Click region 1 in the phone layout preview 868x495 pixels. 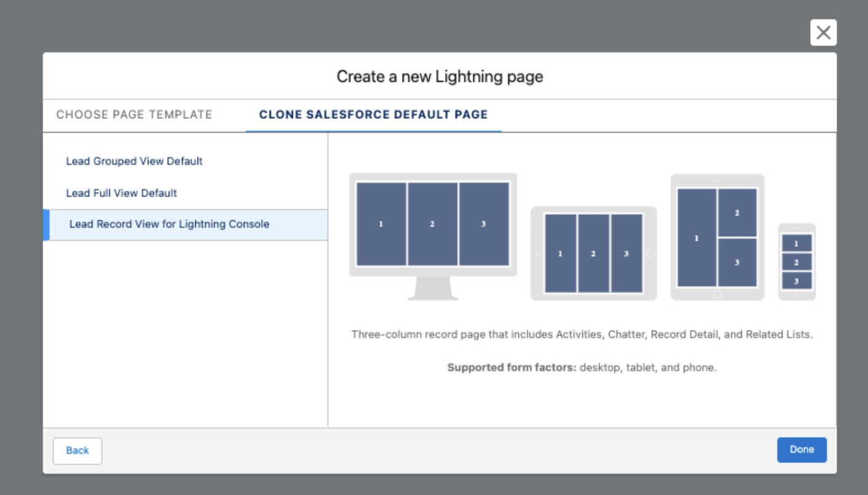pyautogui.click(x=797, y=243)
